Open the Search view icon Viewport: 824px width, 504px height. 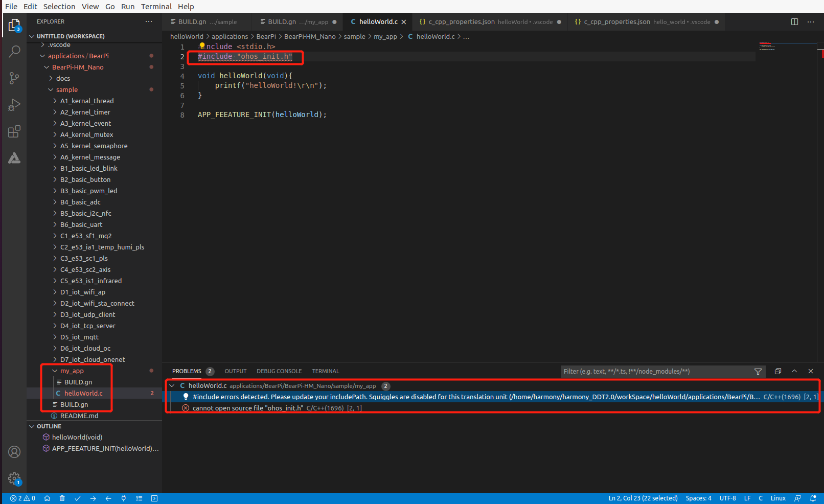pyautogui.click(x=14, y=51)
